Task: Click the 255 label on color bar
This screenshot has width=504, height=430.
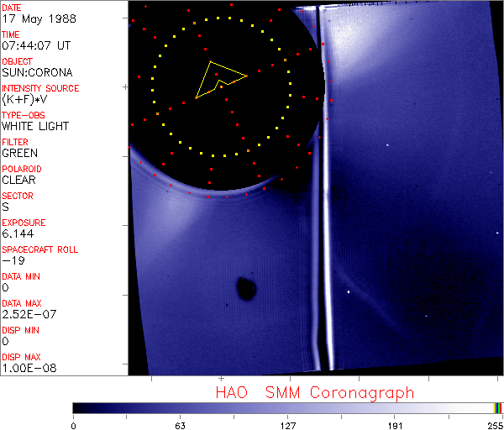Action: 494,424
